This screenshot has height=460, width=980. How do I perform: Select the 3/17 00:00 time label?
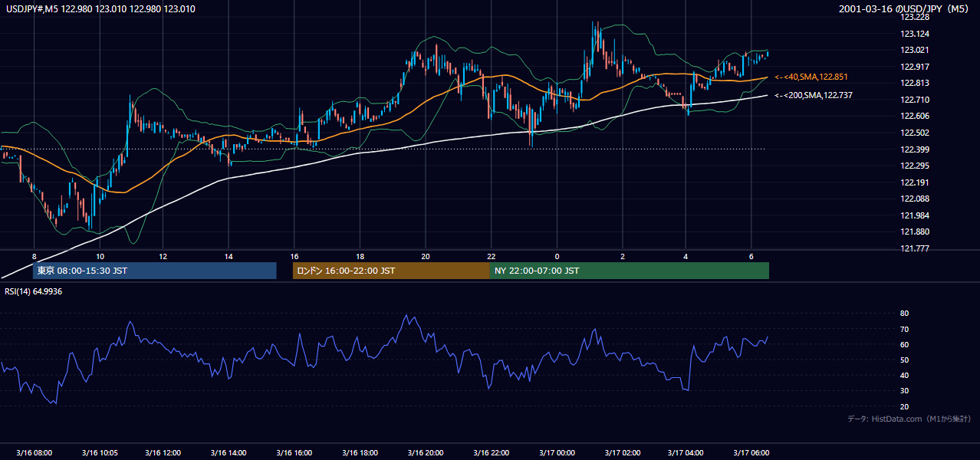[x=557, y=453]
